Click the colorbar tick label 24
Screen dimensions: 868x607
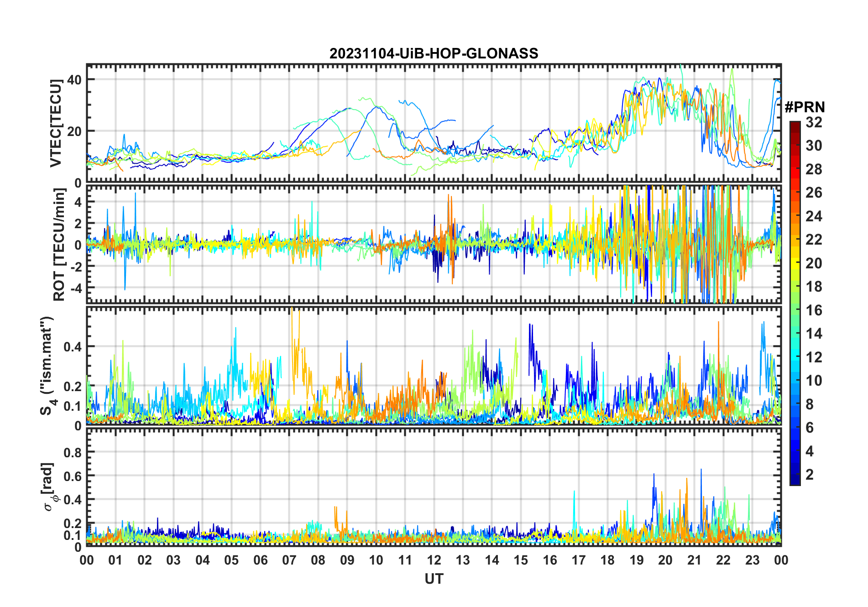814,216
